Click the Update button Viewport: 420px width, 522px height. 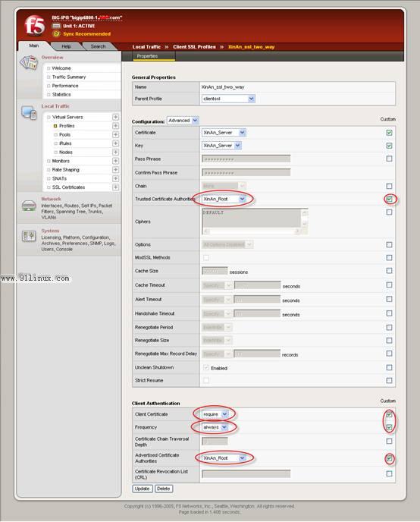tap(143, 489)
